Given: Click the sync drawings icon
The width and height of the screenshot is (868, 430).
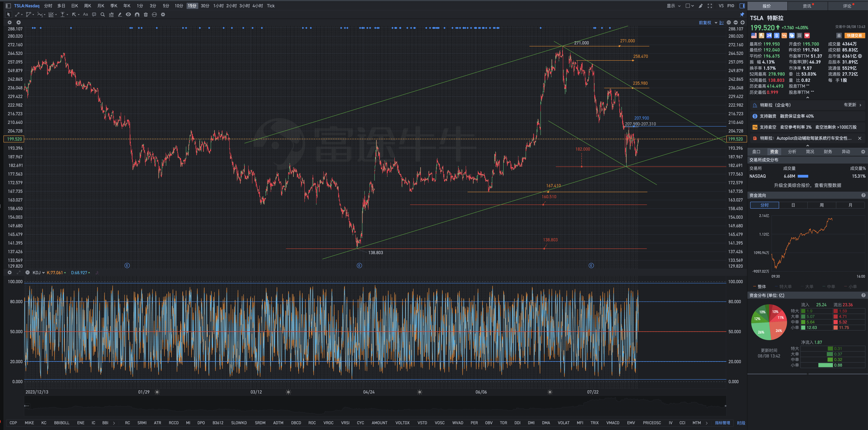Looking at the screenshot, I should click(154, 14).
